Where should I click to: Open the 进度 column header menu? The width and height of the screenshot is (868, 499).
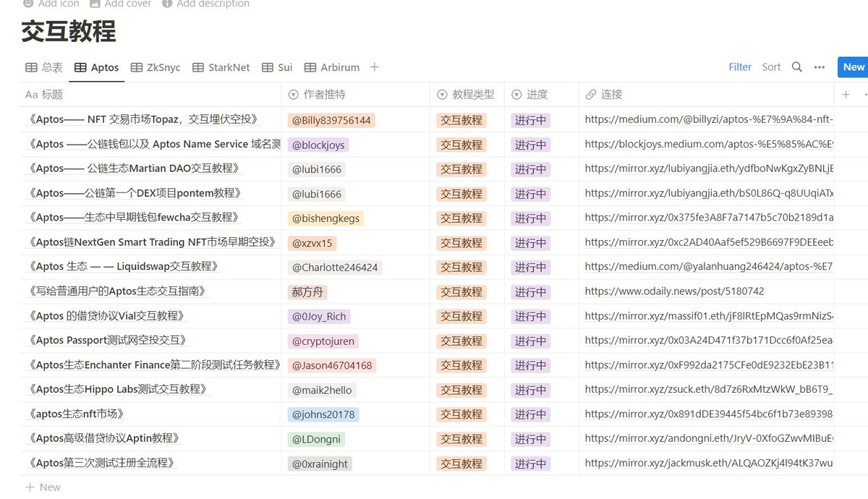[542, 94]
